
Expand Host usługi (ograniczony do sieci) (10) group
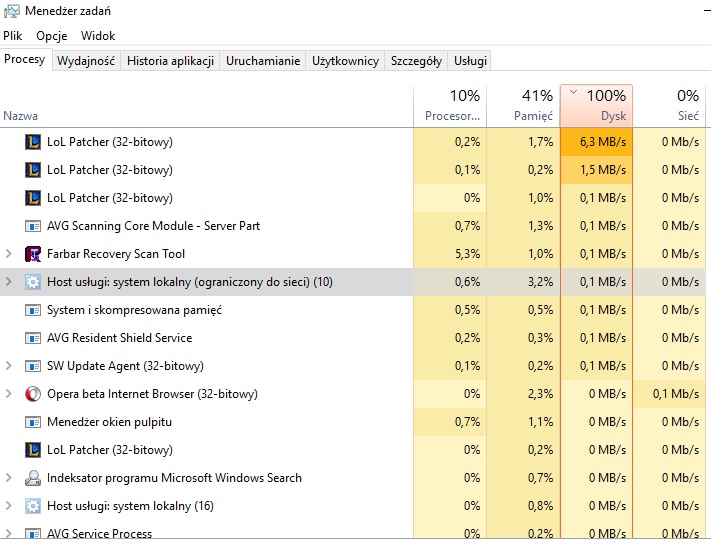coord(9,282)
